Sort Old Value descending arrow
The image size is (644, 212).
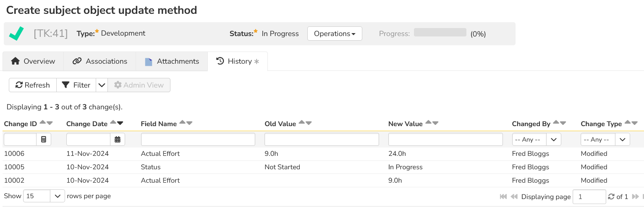point(309,123)
